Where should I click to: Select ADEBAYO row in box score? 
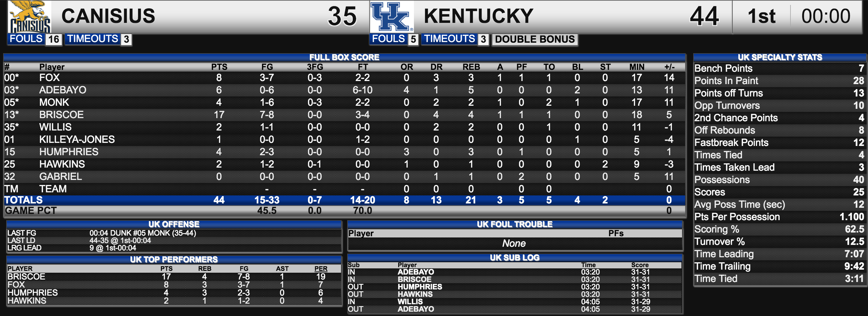(344, 90)
